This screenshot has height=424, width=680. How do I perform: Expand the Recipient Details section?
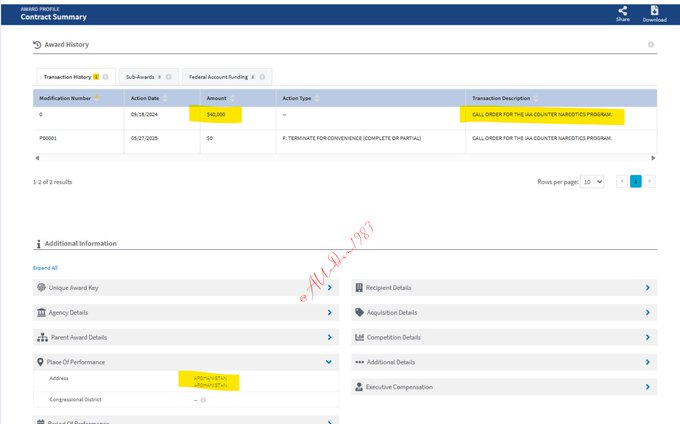(647, 287)
